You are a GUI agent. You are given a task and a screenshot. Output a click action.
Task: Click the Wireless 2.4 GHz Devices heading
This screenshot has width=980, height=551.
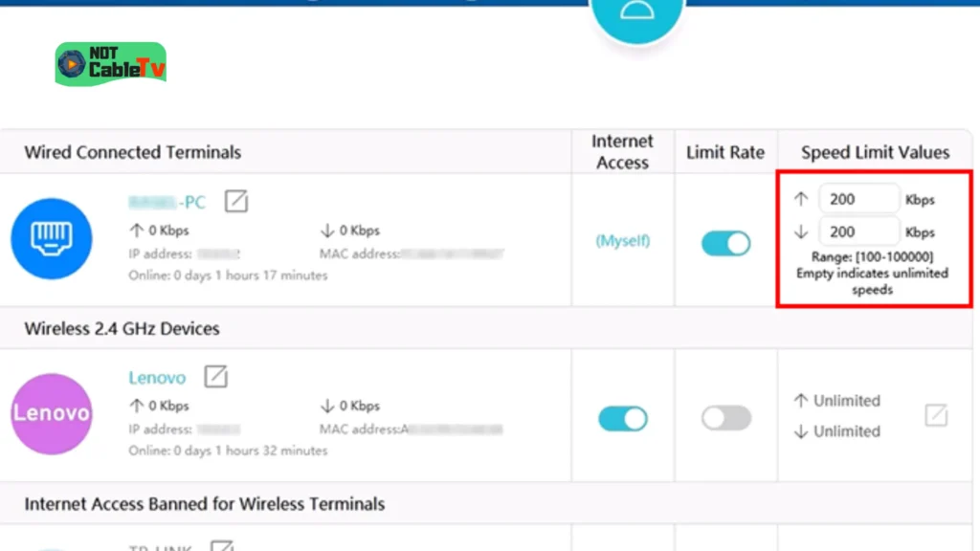(122, 328)
